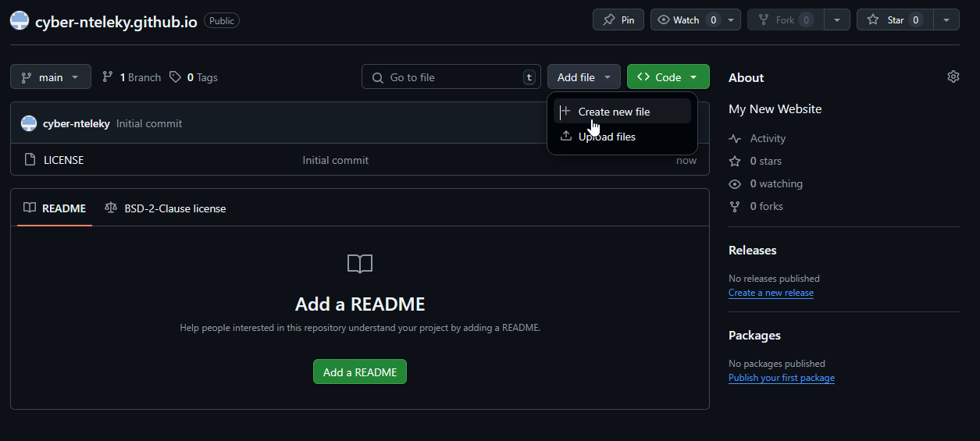Open Initial commit in the LICENSE row
The height and width of the screenshot is (441, 980).
[x=336, y=160]
